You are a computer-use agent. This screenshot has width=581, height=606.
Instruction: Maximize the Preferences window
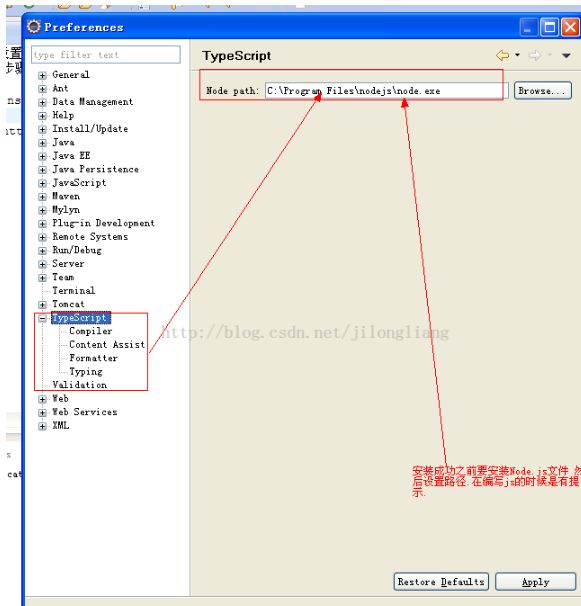click(549, 27)
